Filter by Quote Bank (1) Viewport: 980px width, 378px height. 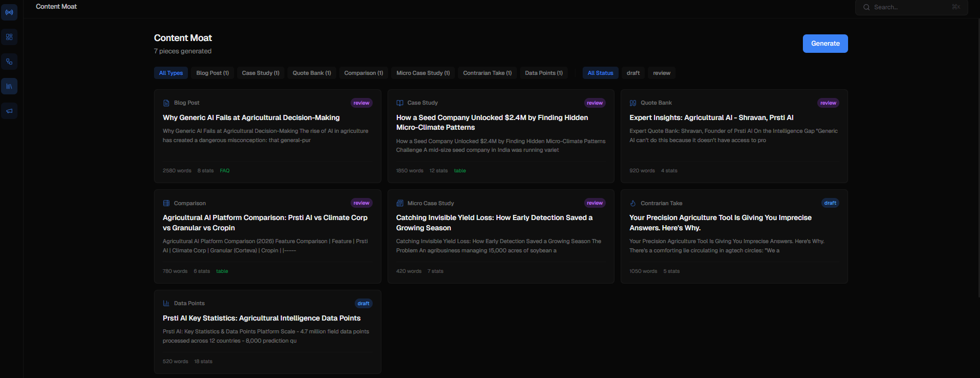click(x=312, y=73)
